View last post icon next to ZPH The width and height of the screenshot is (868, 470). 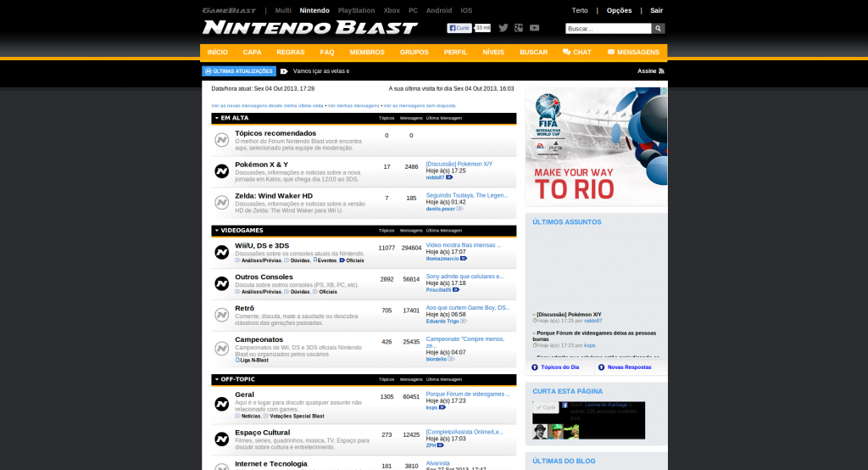[x=441, y=445]
